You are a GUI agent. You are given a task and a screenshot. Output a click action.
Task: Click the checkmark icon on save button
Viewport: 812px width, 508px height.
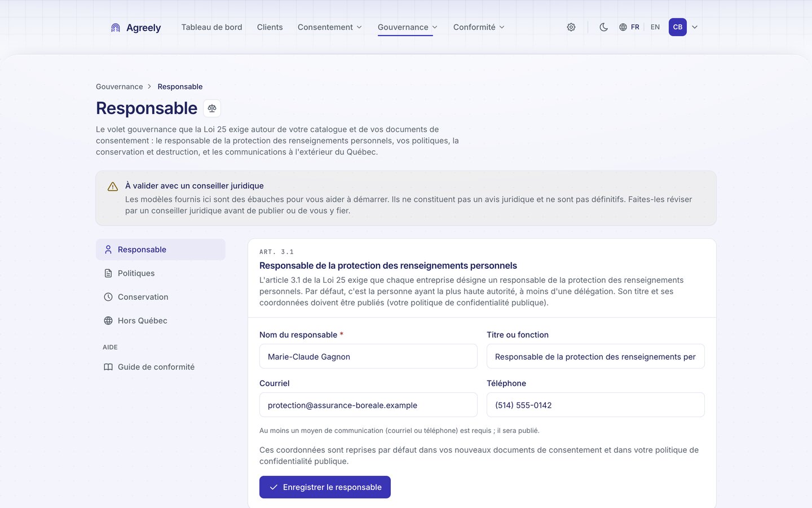(x=273, y=487)
